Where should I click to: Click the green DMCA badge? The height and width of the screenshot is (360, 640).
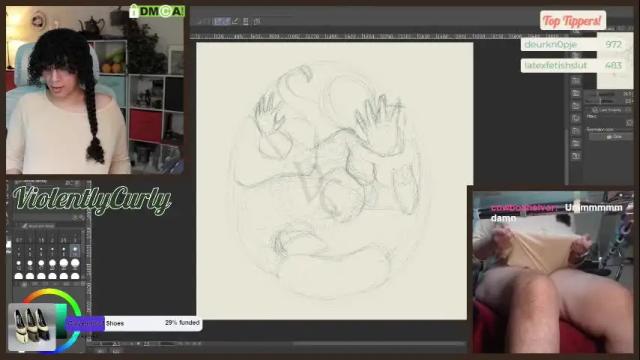pos(157,11)
